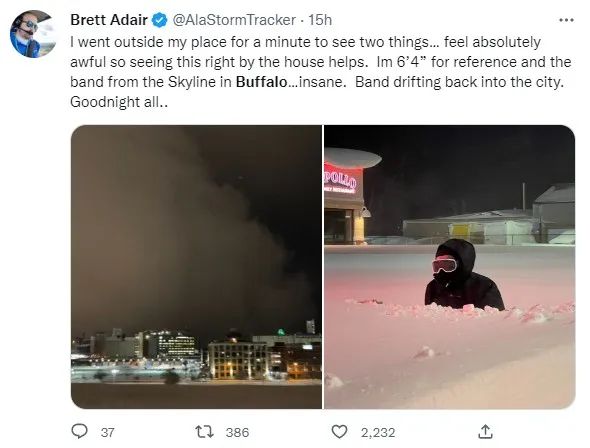This screenshot has width=590, height=448.
Task: Click the tweet body text to expand
Action: [x=321, y=72]
